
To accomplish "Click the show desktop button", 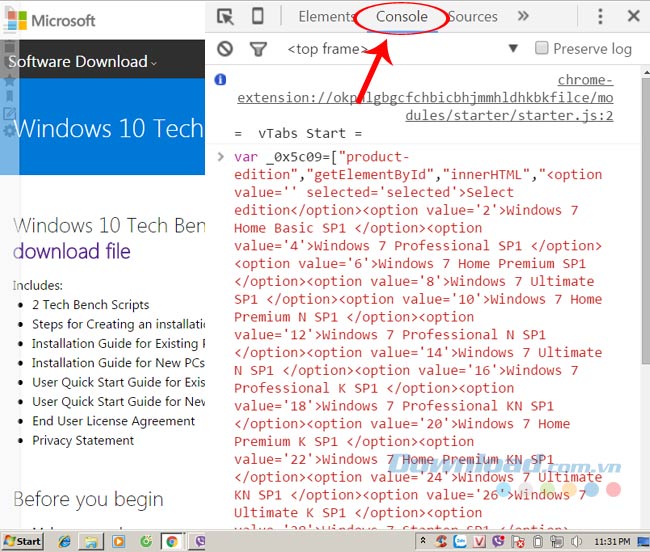I will [x=644, y=541].
